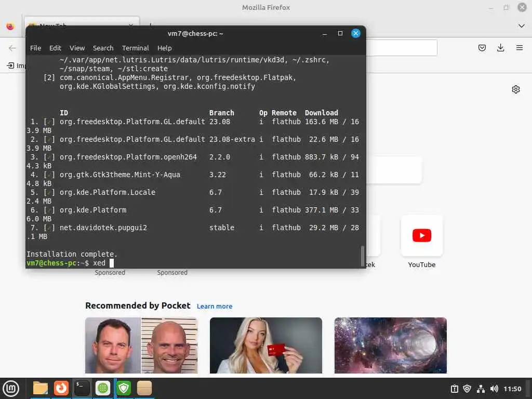Open Firefox Downloads panel

pyautogui.click(x=500, y=48)
